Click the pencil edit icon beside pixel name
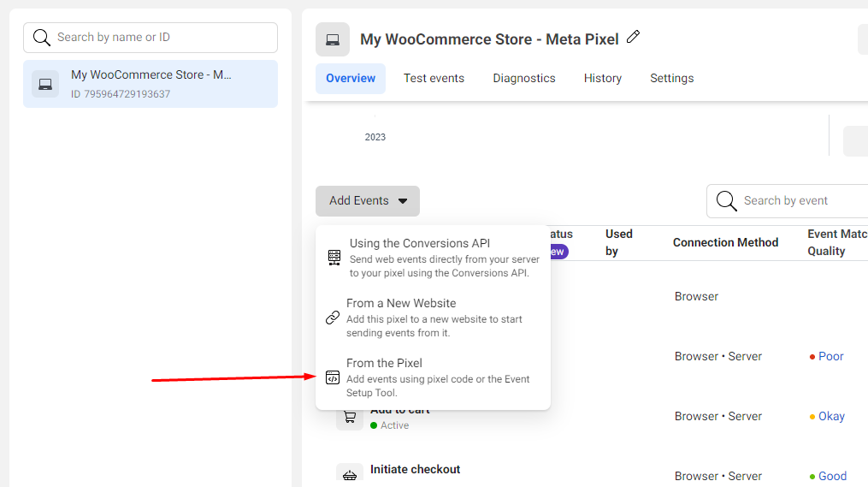 tap(634, 37)
